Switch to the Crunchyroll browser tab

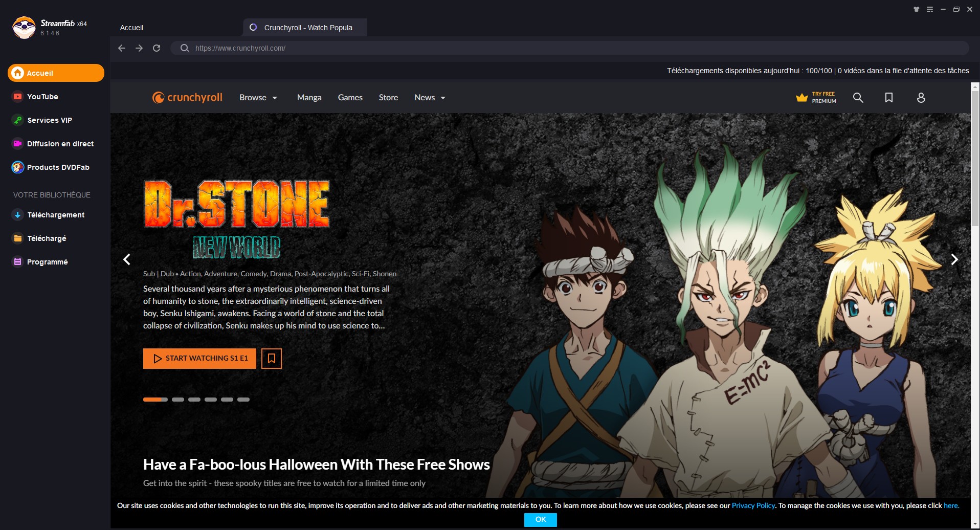point(305,28)
